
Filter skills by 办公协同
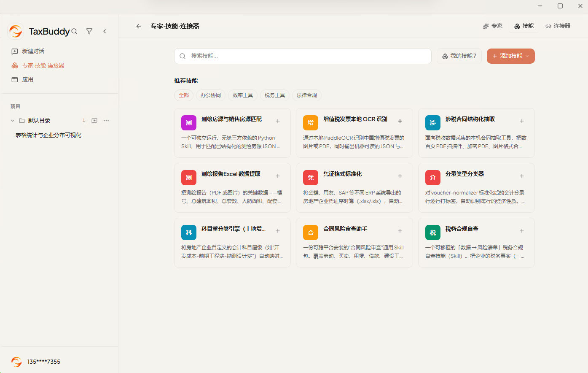click(211, 95)
